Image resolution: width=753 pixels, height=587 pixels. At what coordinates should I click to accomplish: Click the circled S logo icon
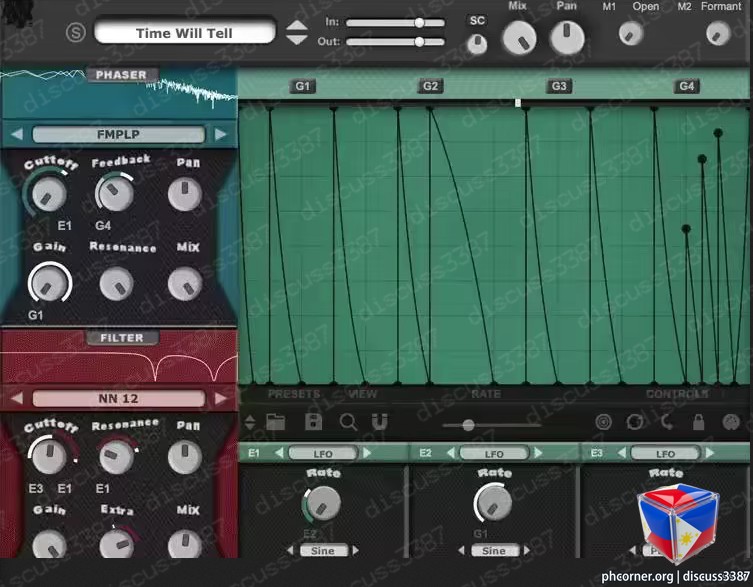(75, 33)
